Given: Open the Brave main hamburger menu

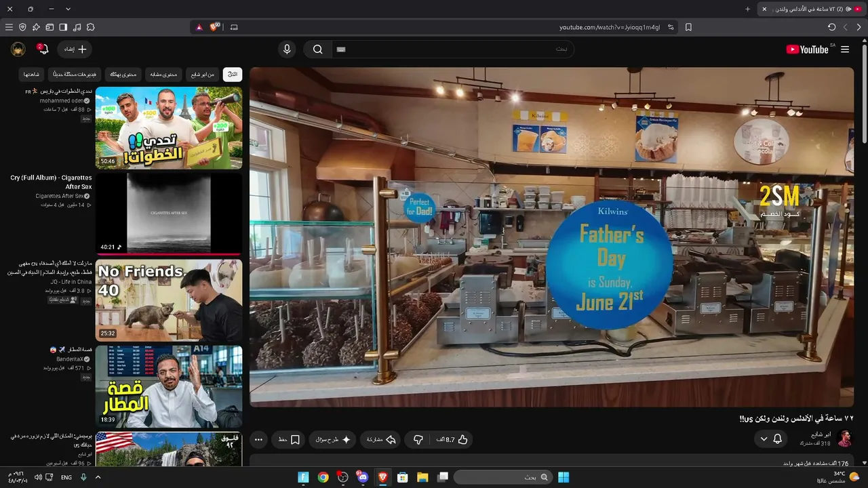Looking at the screenshot, I should pos(9,27).
